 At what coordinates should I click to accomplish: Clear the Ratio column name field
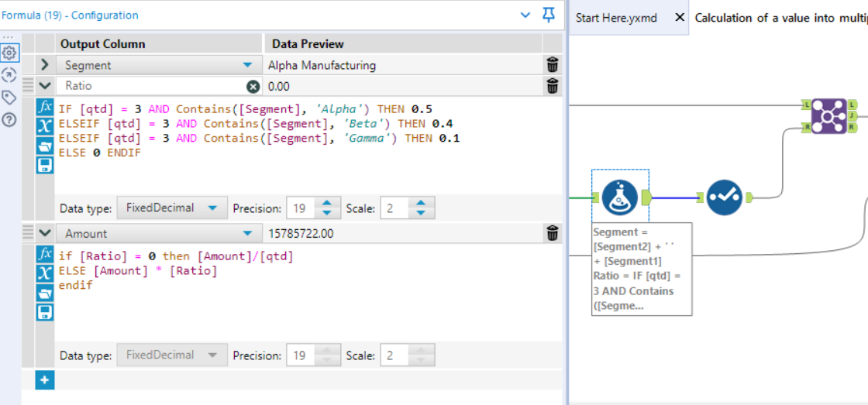(253, 87)
